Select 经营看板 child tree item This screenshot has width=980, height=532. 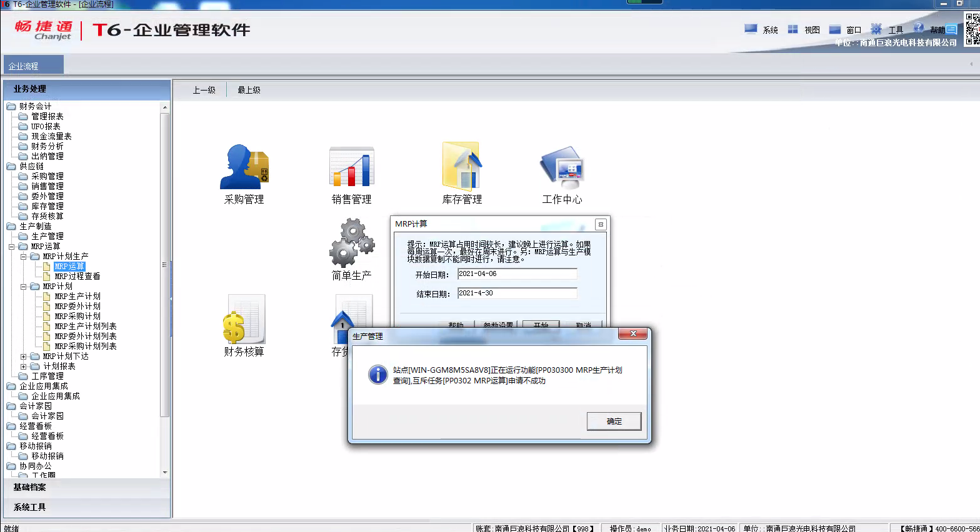tap(47, 436)
